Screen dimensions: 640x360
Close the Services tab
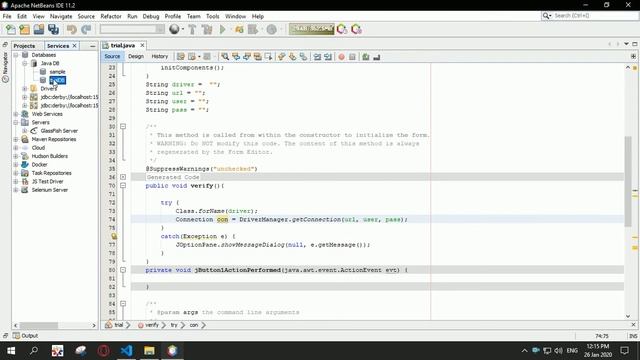(x=74, y=46)
